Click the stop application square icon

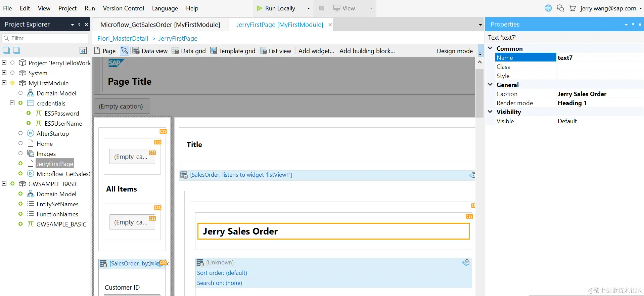pos(322,8)
